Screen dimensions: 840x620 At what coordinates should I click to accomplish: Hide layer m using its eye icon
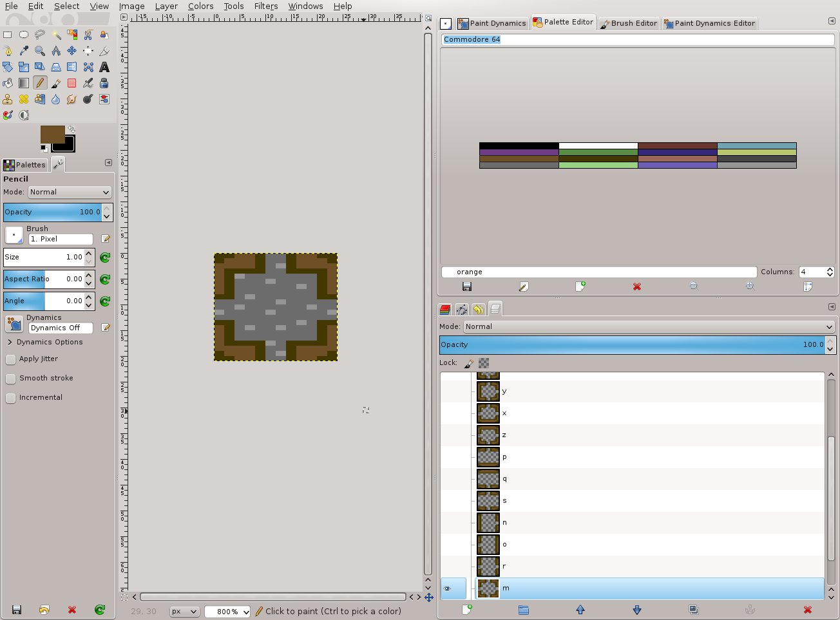tap(447, 588)
